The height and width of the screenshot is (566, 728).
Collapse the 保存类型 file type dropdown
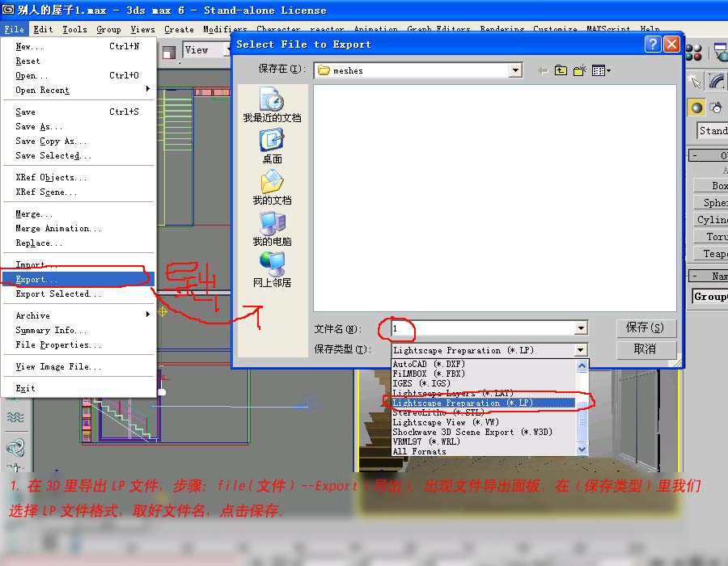click(x=581, y=350)
